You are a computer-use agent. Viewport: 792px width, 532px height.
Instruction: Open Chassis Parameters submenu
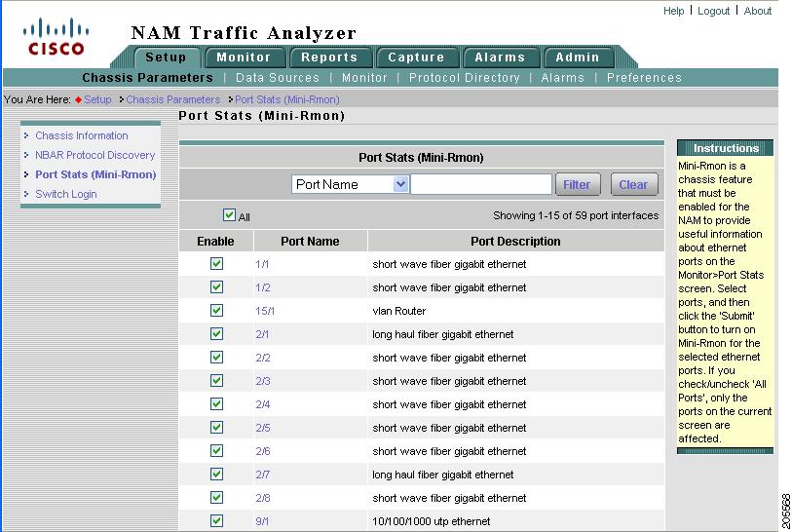click(147, 78)
